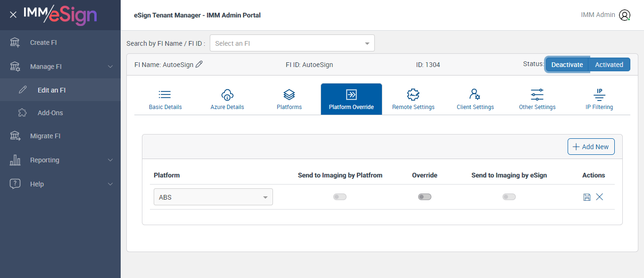
Task: Click the IP Filtering icon
Action: click(599, 95)
